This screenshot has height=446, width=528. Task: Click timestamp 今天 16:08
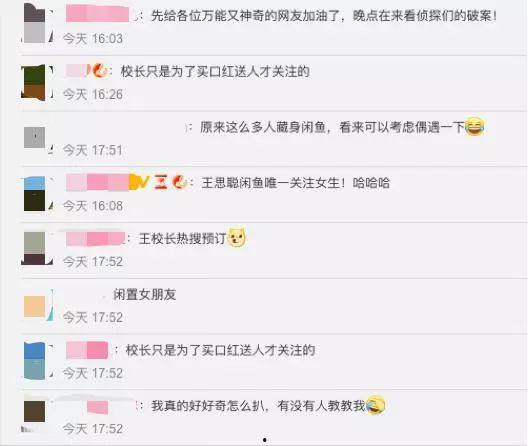(93, 206)
